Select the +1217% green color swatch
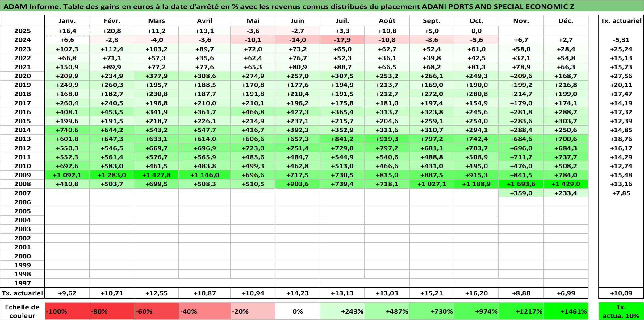This screenshot has height=320, width=644. point(521,311)
